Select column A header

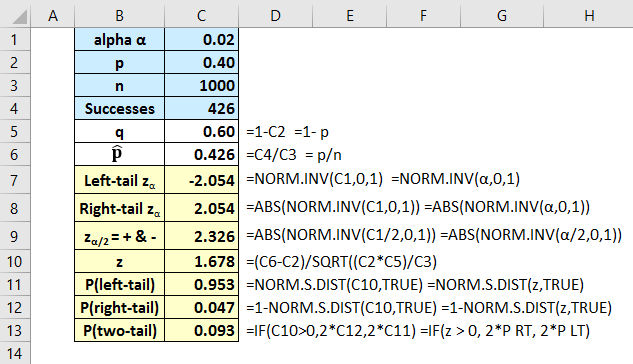coord(52,15)
